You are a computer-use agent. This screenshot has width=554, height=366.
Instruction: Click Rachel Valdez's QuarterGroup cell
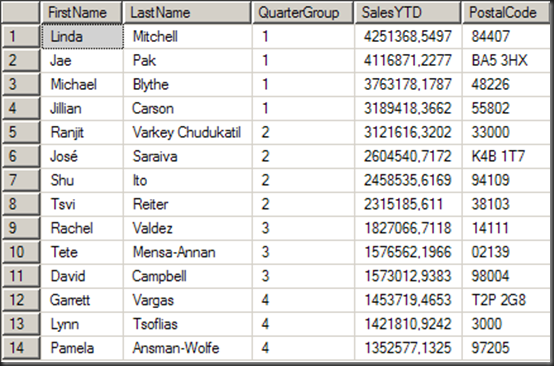303,228
